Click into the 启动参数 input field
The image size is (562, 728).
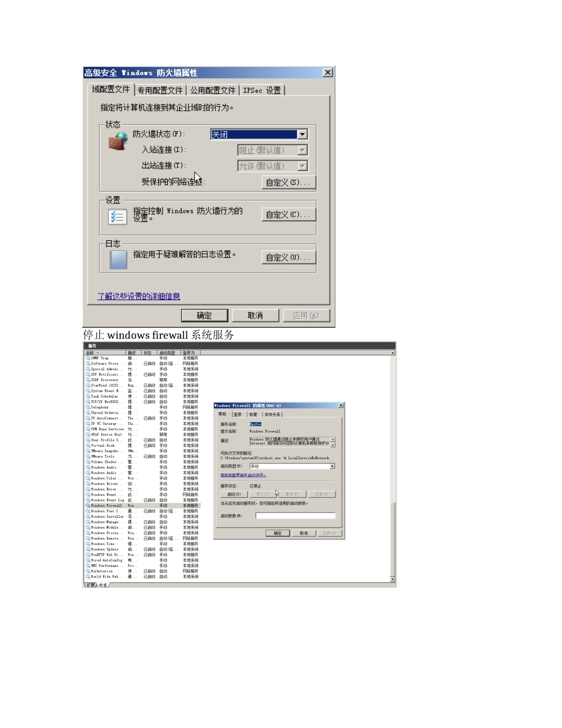pos(295,516)
